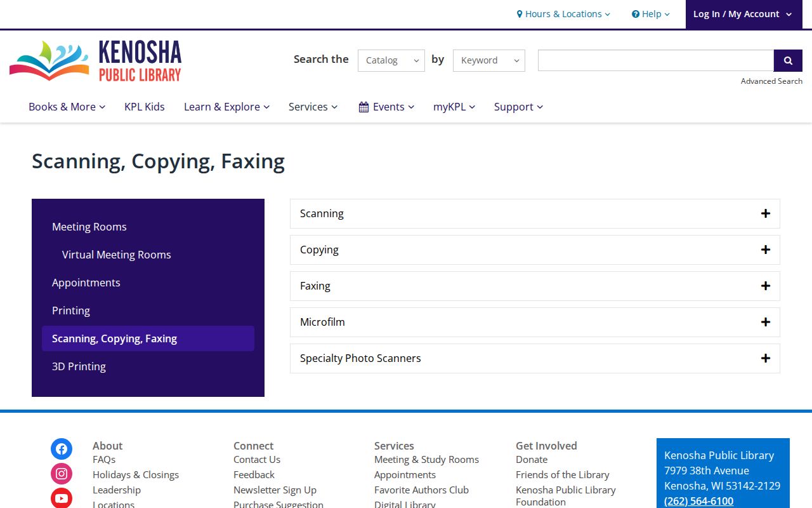Open the YouTube icon in footer
The height and width of the screenshot is (508, 812).
click(62, 498)
